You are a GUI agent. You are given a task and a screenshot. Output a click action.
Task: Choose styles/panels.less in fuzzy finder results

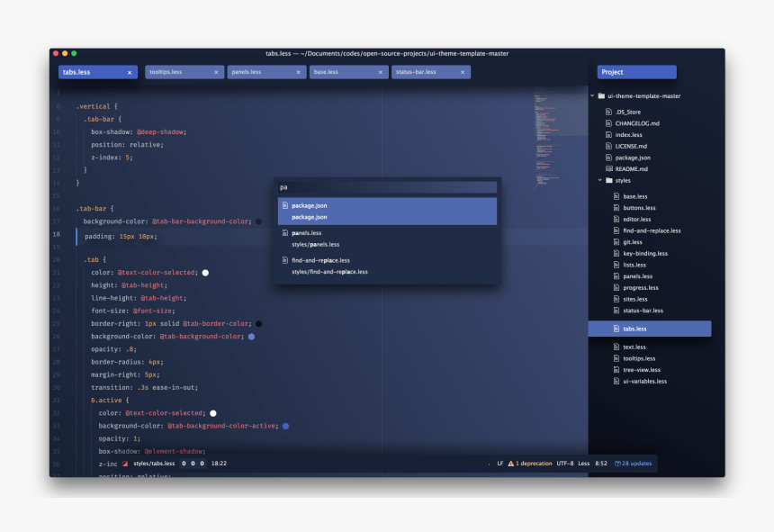coord(388,239)
